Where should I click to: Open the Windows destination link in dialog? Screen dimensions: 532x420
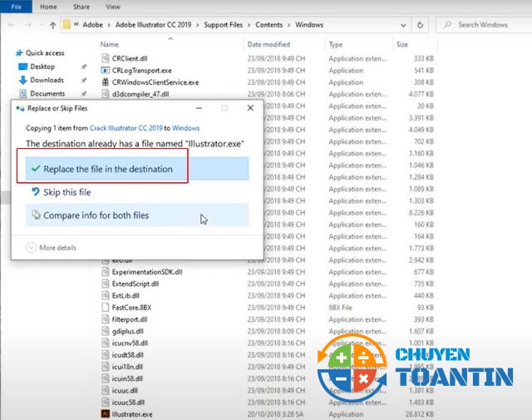click(185, 128)
